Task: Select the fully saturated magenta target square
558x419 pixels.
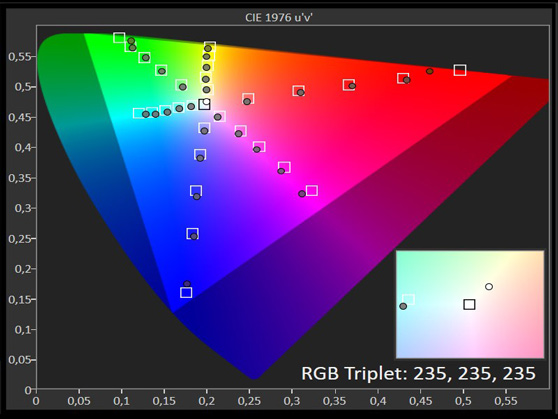Action: [312, 190]
